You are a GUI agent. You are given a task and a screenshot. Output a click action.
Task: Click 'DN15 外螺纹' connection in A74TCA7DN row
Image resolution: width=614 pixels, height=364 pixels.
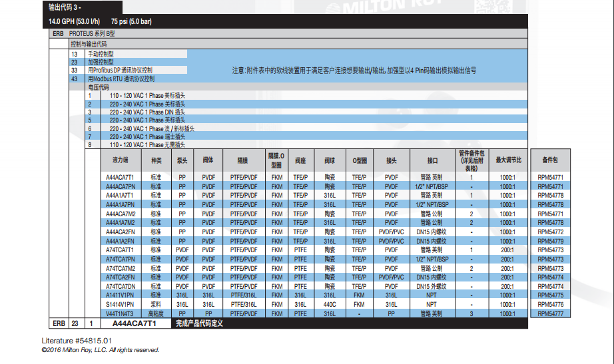pyautogui.click(x=432, y=287)
